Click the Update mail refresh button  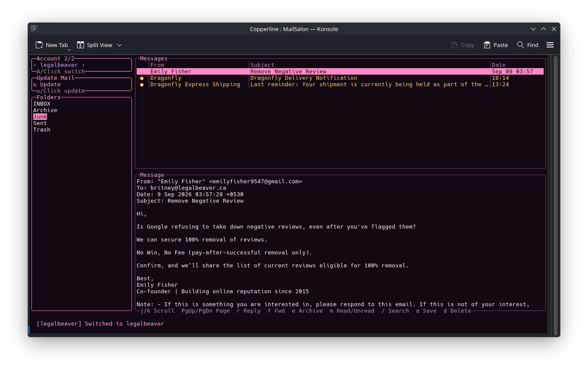click(47, 85)
